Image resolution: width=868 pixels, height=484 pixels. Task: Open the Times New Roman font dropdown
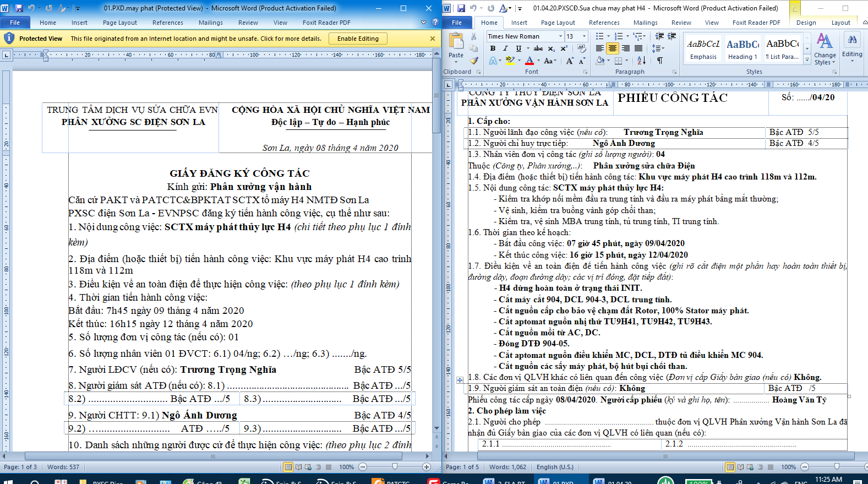point(561,36)
